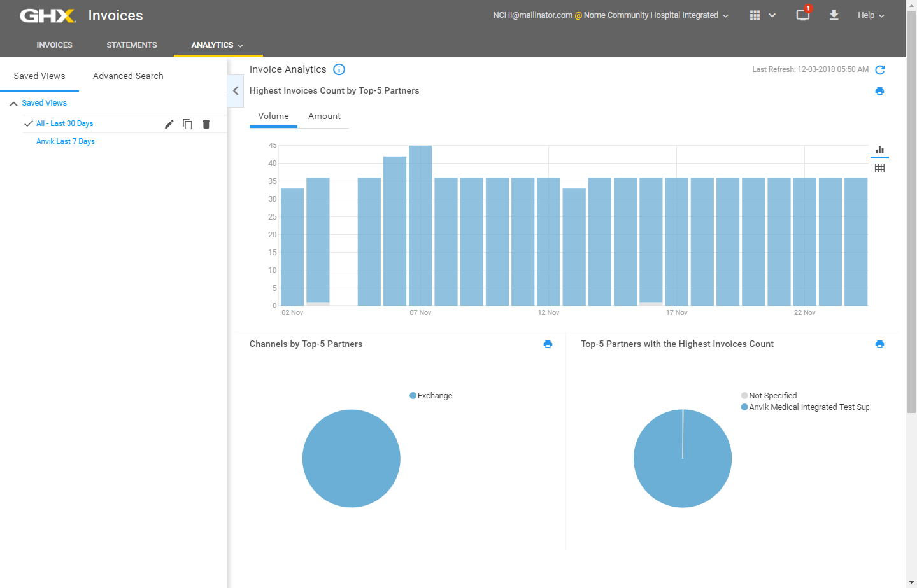Open the Anvik Last 7 Days view
917x588 pixels.
(x=66, y=141)
